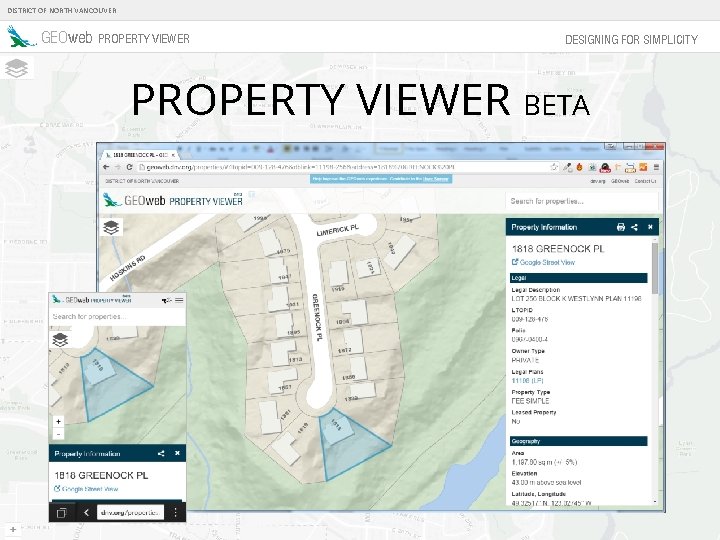Zoom out on the mobile map
The height and width of the screenshot is (540, 720).
point(58,433)
